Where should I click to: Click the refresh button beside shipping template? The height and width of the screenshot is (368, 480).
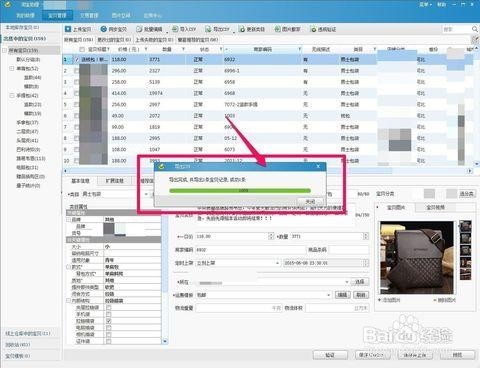point(361,295)
